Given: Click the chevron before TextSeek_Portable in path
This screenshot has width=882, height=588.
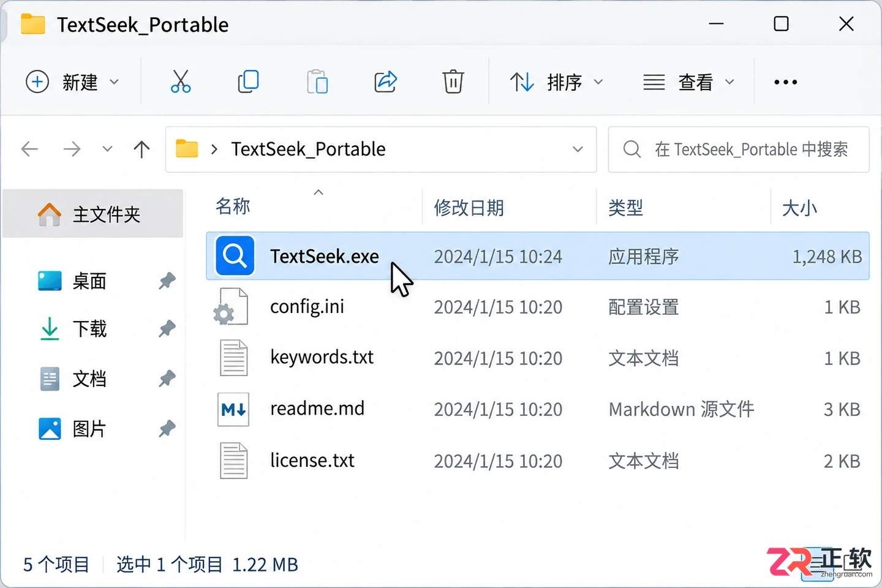Looking at the screenshot, I should click(x=214, y=149).
